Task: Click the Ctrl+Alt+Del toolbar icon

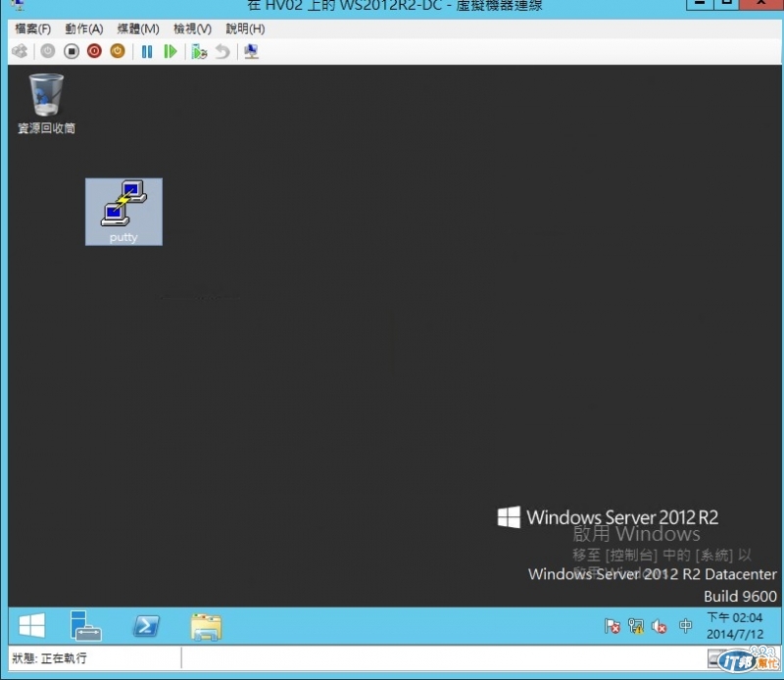Action: (20, 51)
